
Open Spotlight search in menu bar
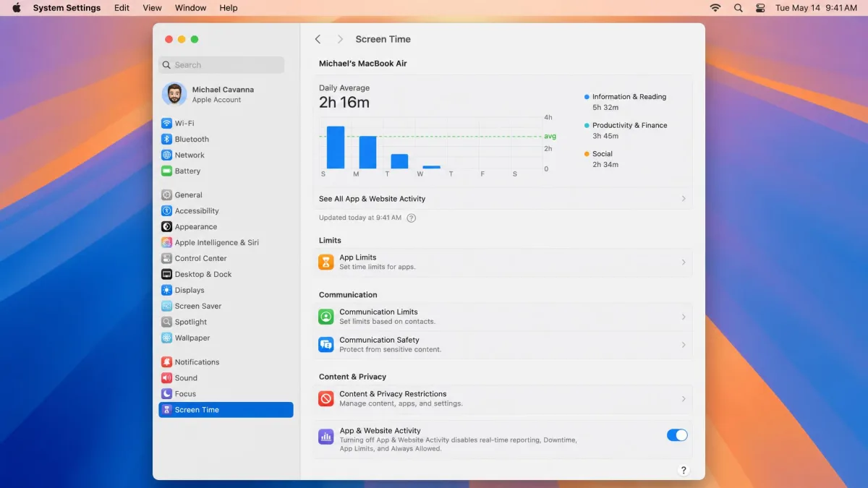pos(738,8)
